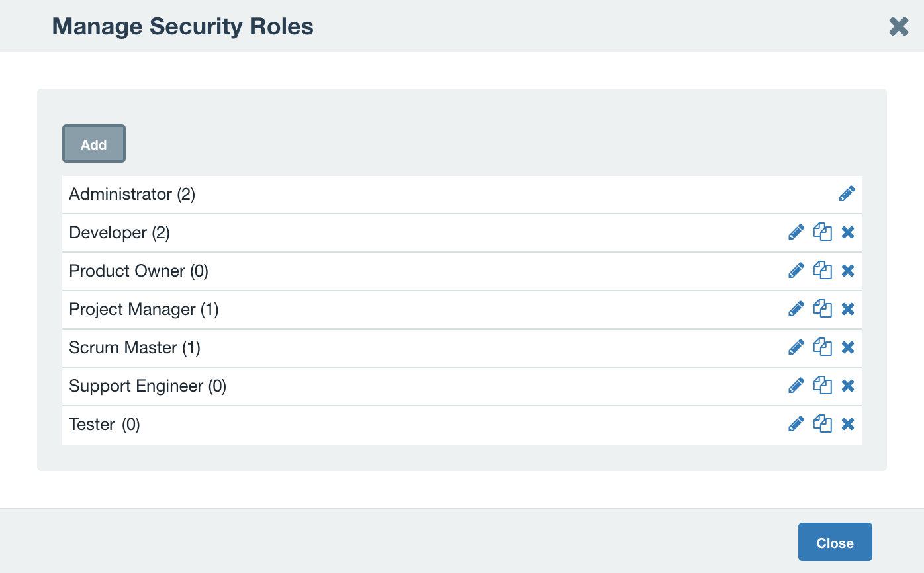The height and width of the screenshot is (573, 924).
Task: Edit the Developer role with the pencil icon
Action: click(796, 232)
